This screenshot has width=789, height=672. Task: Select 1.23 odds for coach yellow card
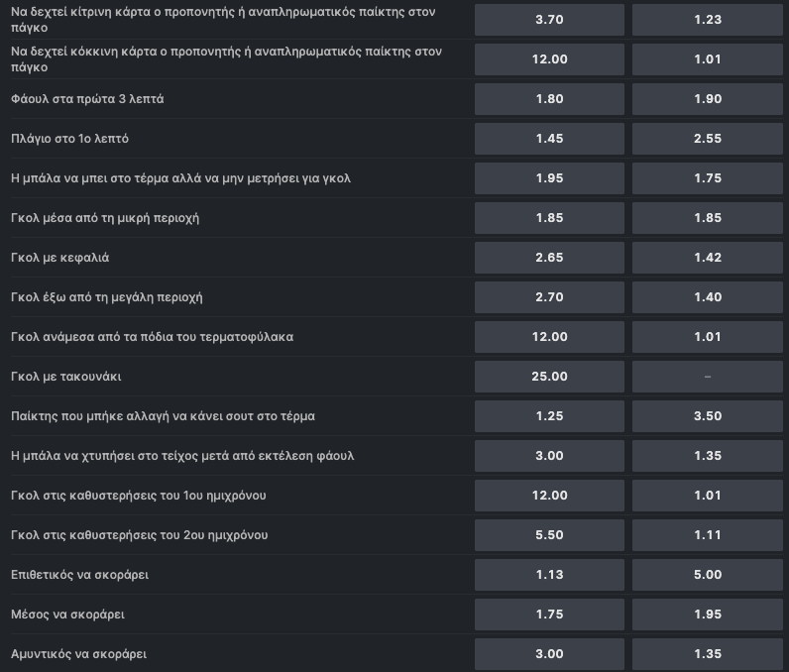[x=707, y=20]
